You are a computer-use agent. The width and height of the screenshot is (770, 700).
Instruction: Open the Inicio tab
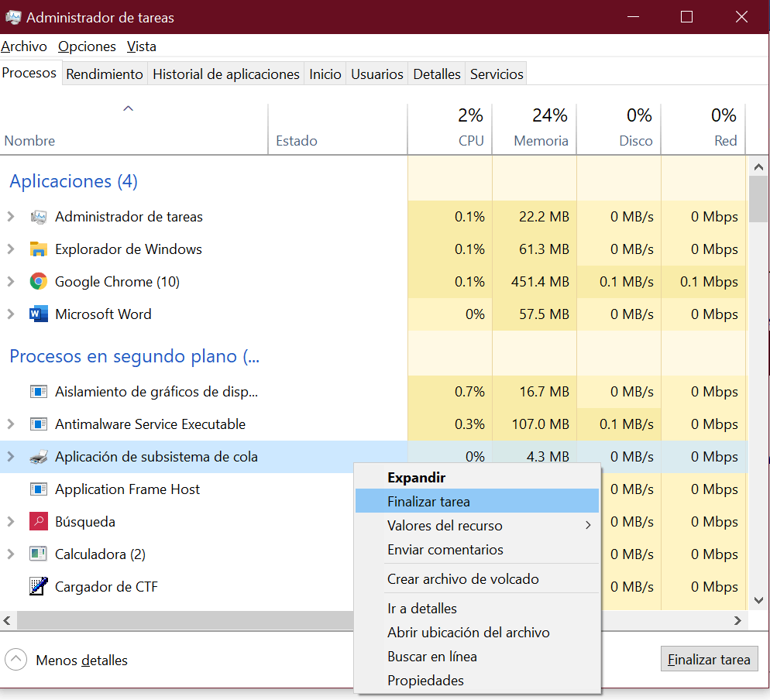[325, 74]
